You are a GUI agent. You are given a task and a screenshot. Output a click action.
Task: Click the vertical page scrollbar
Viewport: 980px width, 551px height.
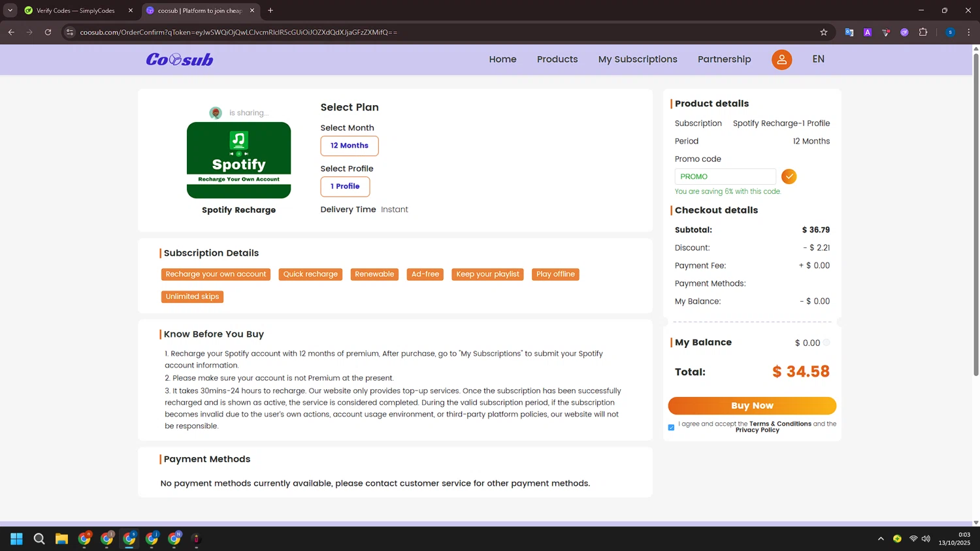pyautogui.click(x=976, y=215)
